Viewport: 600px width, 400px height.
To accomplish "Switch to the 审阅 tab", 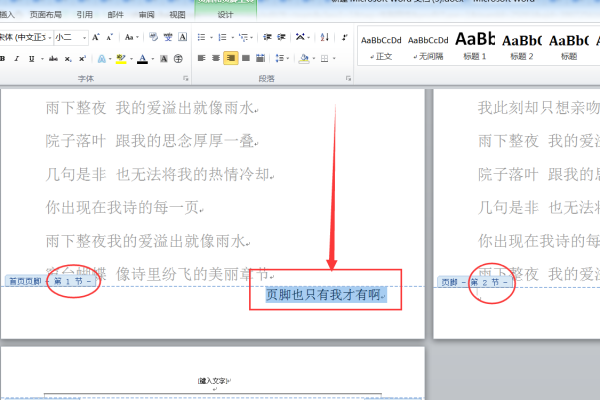I will (x=147, y=15).
